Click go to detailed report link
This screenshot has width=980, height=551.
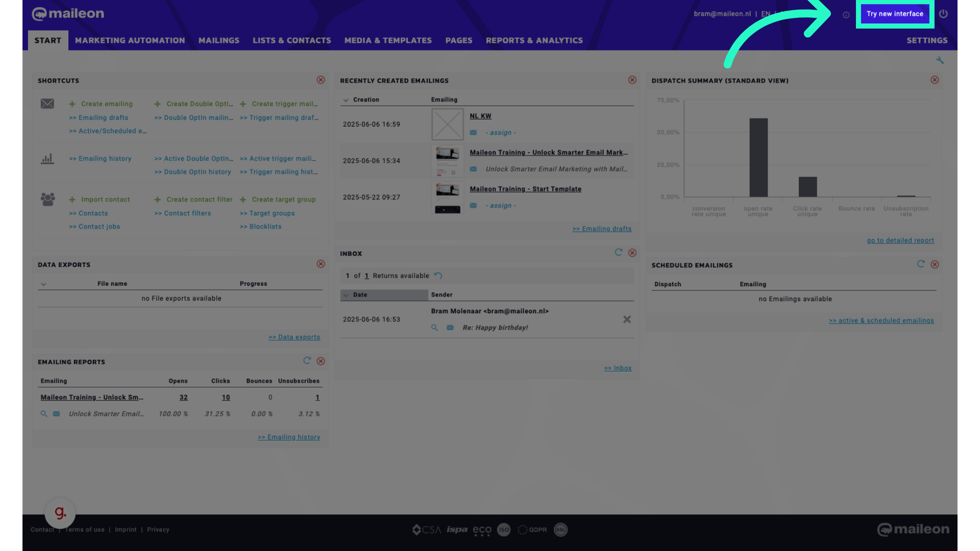point(900,240)
